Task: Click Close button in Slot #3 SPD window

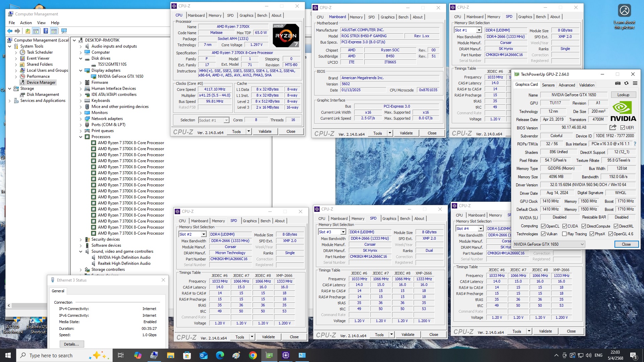Action: point(433,335)
